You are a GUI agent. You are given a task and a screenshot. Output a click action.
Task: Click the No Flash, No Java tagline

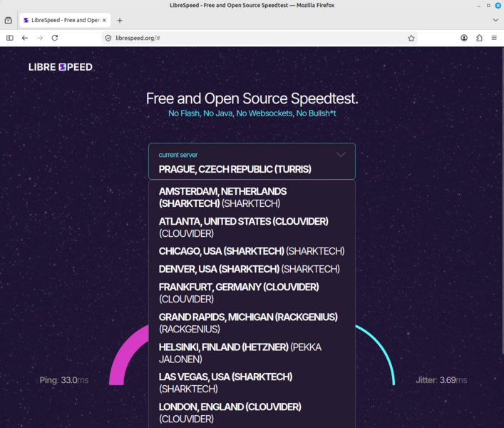[x=252, y=113]
